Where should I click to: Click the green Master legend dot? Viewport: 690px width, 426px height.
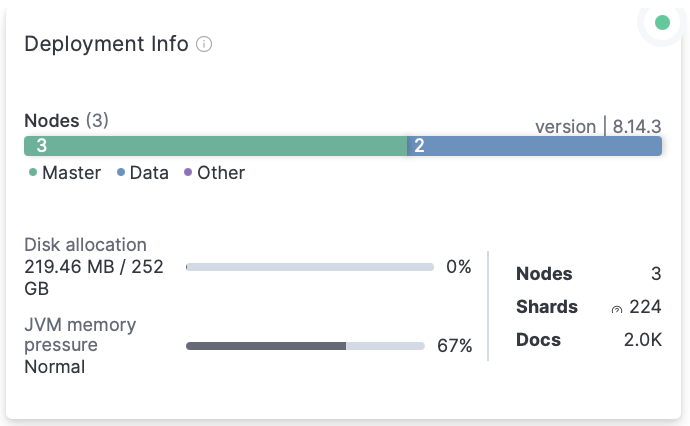click(x=33, y=173)
